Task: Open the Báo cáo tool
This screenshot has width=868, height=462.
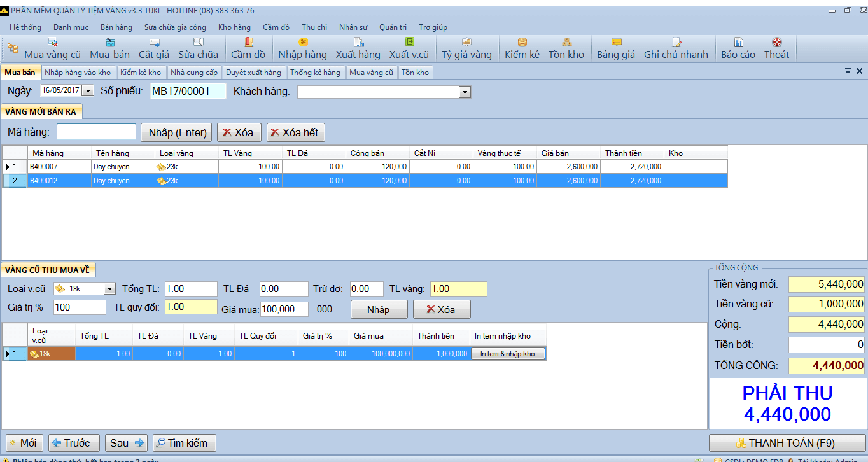Action: pyautogui.click(x=738, y=49)
